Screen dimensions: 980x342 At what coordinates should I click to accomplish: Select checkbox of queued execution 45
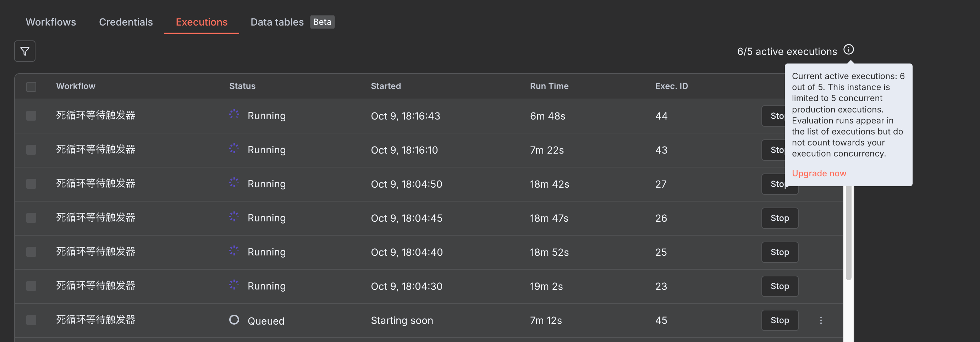[x=31, y=320]
